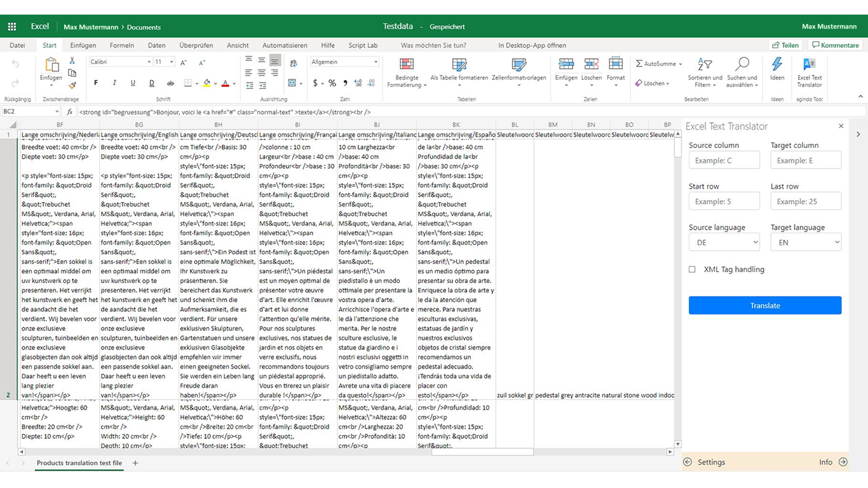868x488 pixels.
Task: Add a decimal place
Action: [358, 83]
